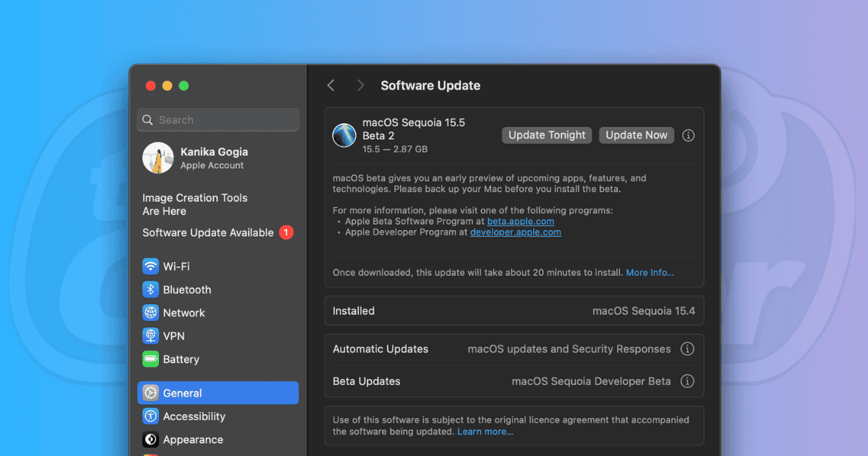Open the developer.apple.com link
The height and width of the screenshot is (456, 868).
pos(515,232)
